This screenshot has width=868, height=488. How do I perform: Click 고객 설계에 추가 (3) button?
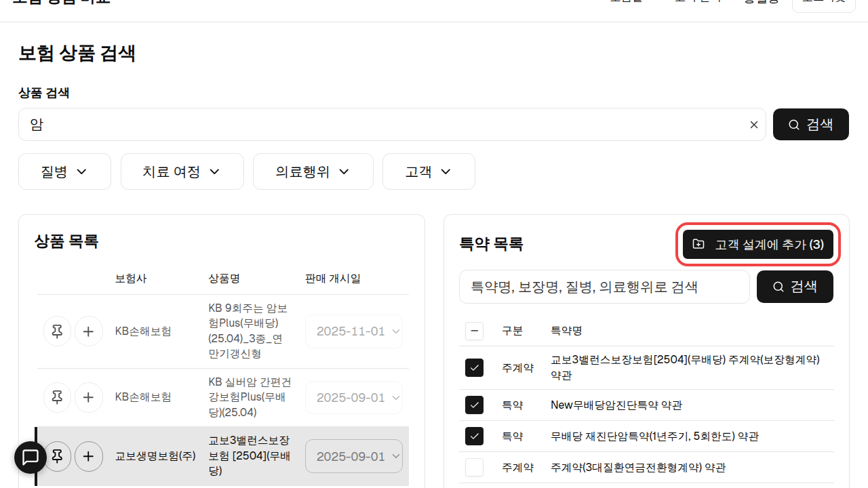(x=758, y=244)
